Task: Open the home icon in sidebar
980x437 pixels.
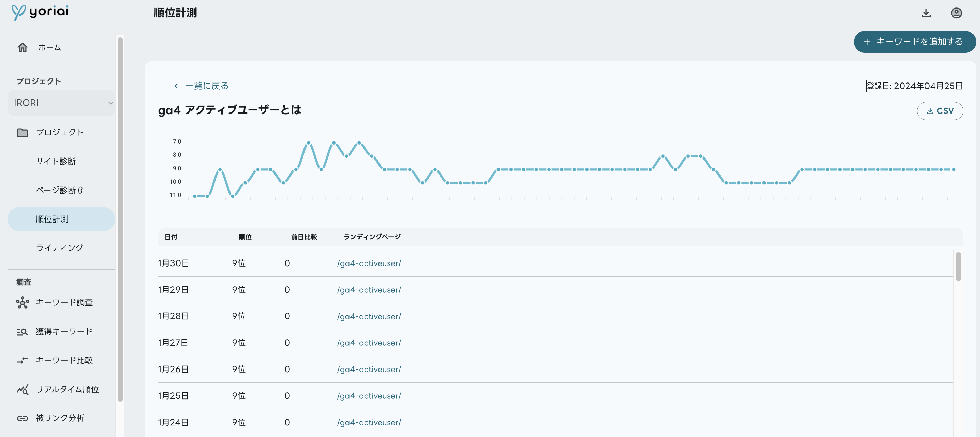Action: (x=23, y=47)
